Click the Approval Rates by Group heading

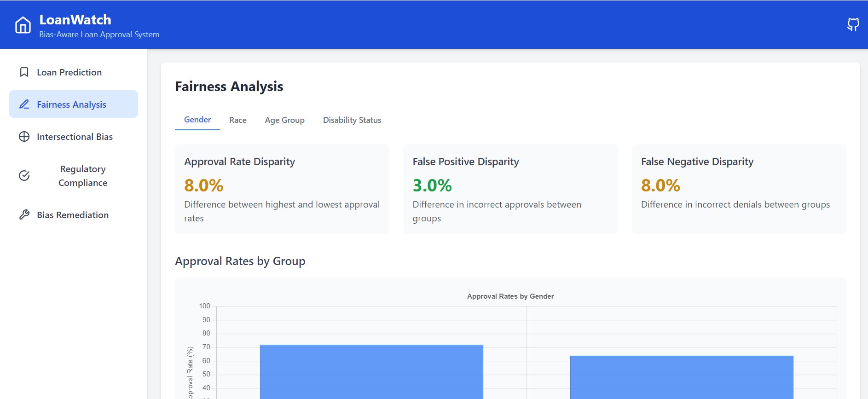[240, 261]
